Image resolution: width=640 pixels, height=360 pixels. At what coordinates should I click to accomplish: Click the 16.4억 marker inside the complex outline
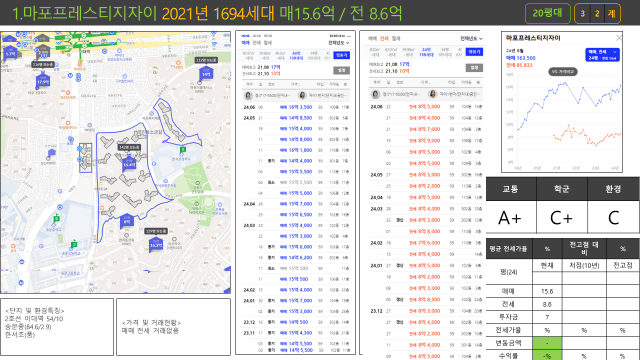(x=129, y=164)
